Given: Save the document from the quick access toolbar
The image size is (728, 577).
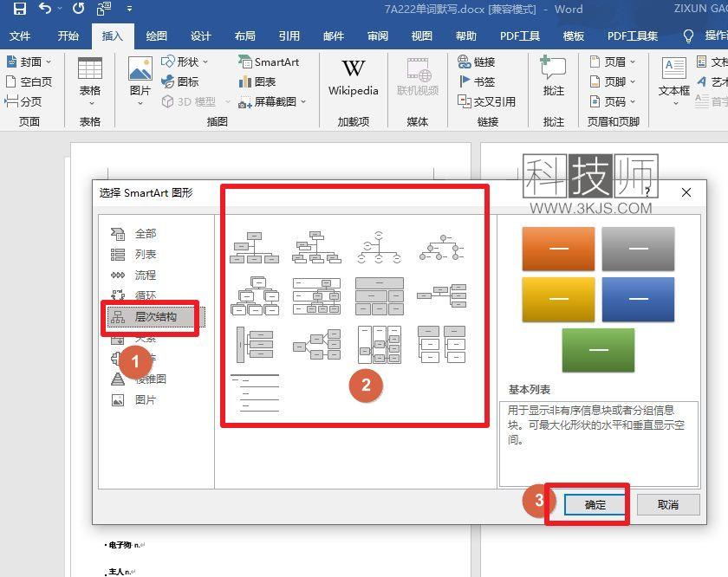Looking at the screenshot, I should point(19,9).
